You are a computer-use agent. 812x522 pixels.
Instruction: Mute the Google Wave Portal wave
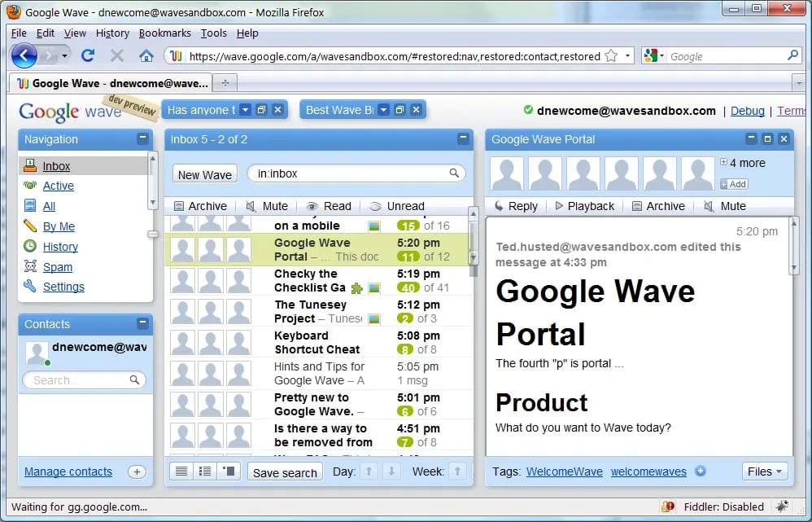(725, 206)
